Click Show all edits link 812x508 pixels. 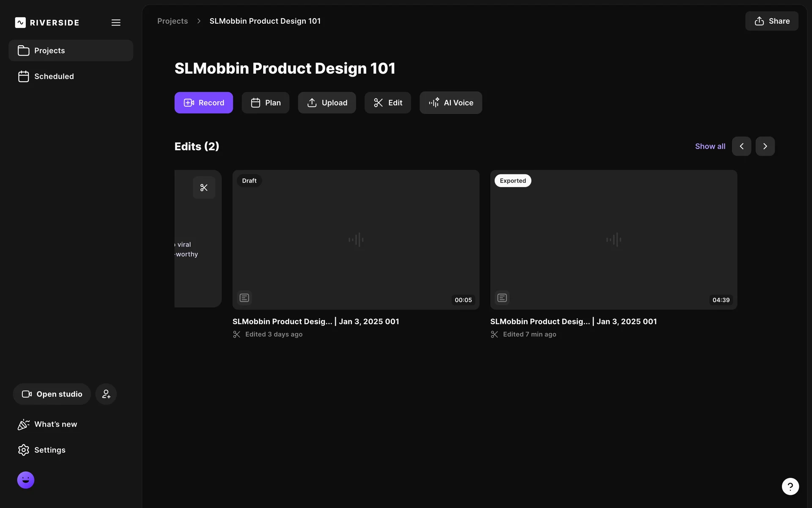click(710, 146)
